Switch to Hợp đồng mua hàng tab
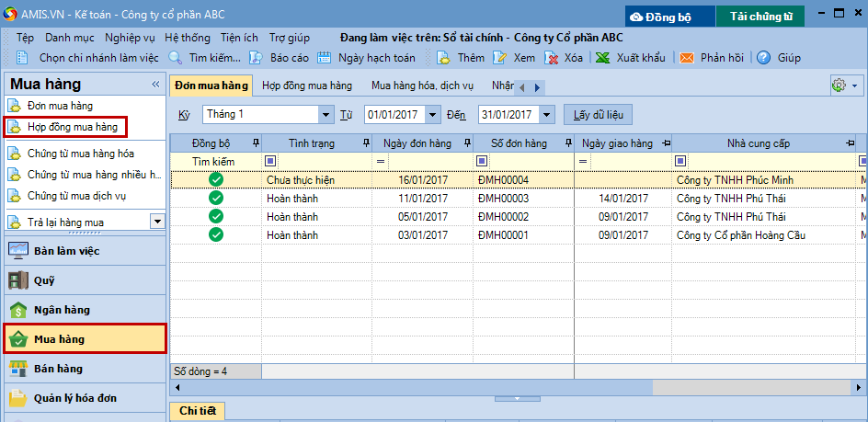868x422 pixels. tap(306, 86)
